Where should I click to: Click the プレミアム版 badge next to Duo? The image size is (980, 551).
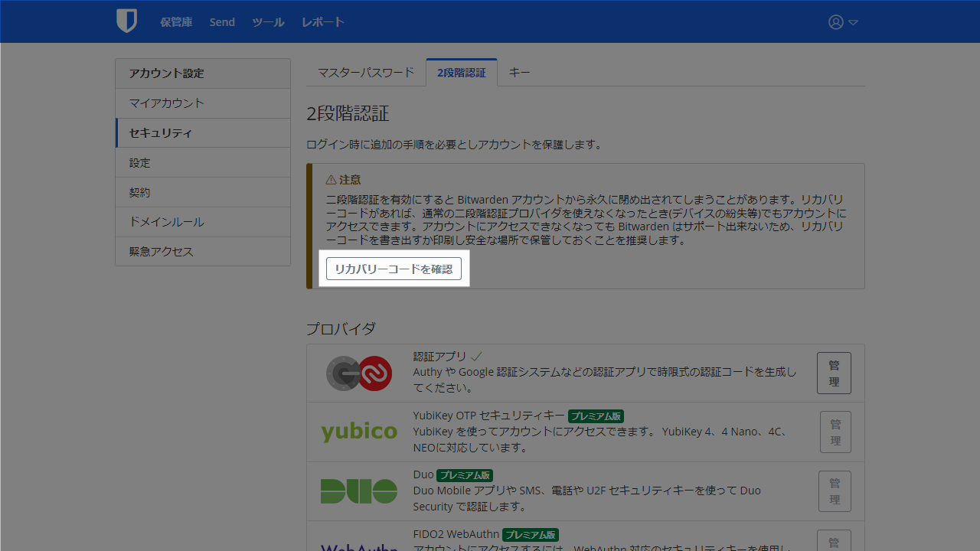(x=465, y=475)
